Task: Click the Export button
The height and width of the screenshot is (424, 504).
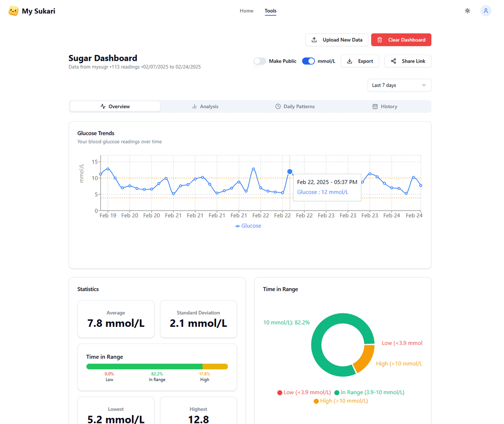Action: pyautogui.click(x=360, y=61)
